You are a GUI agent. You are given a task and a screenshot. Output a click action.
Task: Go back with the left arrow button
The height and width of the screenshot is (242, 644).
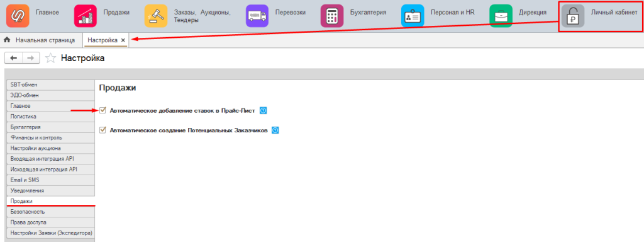pyautogui.click(x=13, y=59)
